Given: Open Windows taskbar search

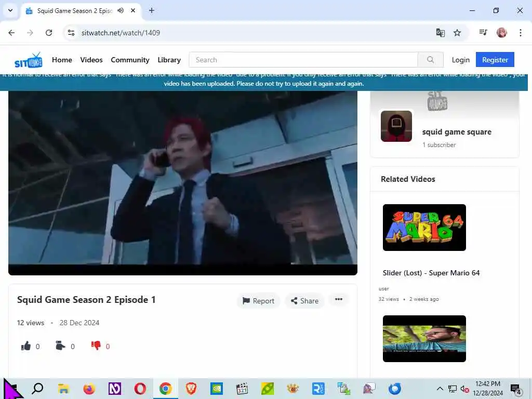Looking at the screenshot, I should (37, 389).
